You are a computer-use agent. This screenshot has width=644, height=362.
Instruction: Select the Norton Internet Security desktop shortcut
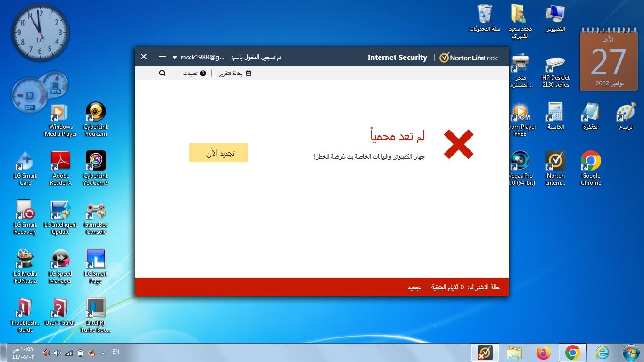(x=555, y=168)
